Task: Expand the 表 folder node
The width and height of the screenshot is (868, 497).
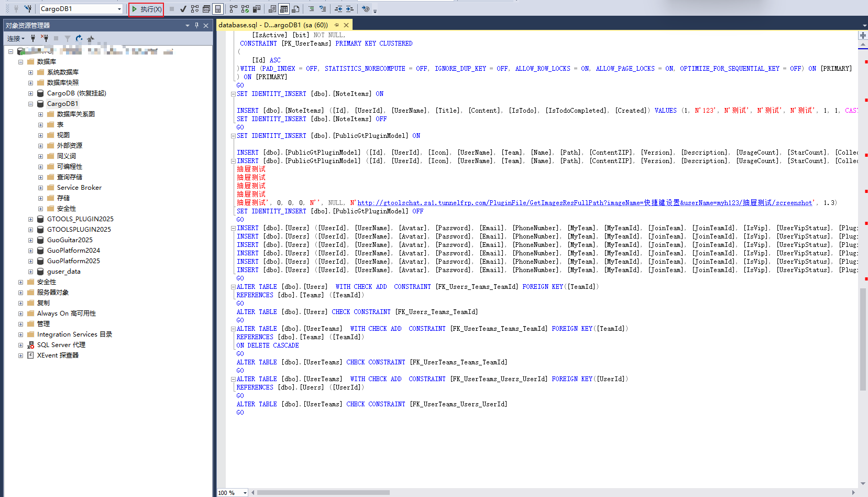Action: pyautogui.click(x=40, y=125)
